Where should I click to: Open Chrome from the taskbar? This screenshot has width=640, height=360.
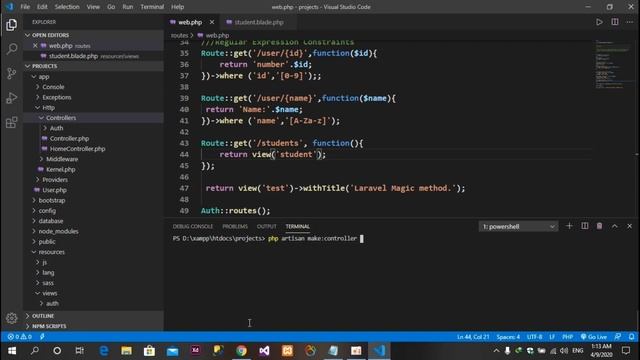241,351
